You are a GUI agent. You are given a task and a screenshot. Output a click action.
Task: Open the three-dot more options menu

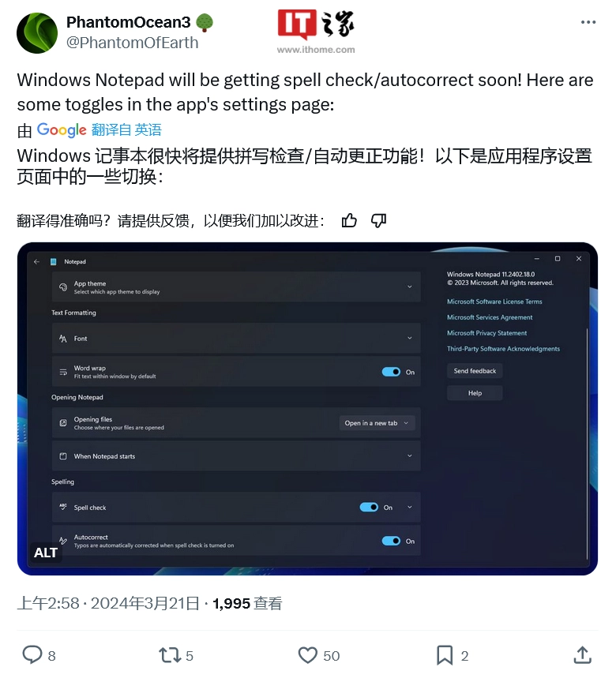coord(588,22)
